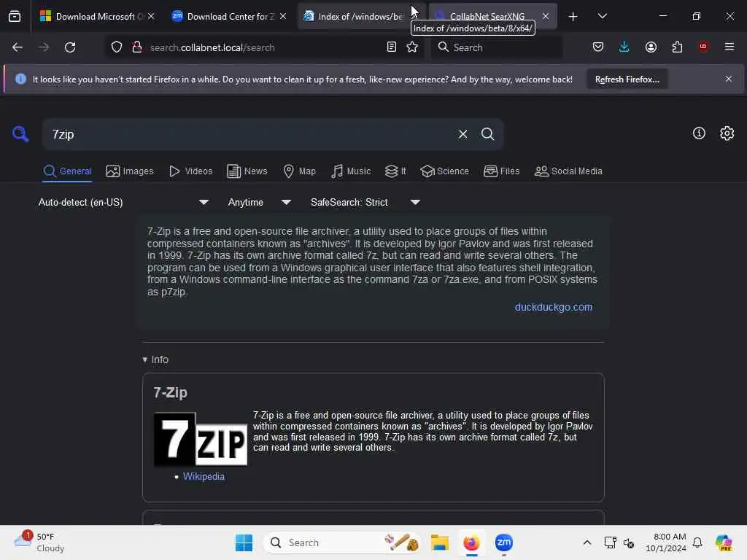Open the Firefox hamburger application menu
The width and height of the screenshot is (747, 560).
coord(729,47)
